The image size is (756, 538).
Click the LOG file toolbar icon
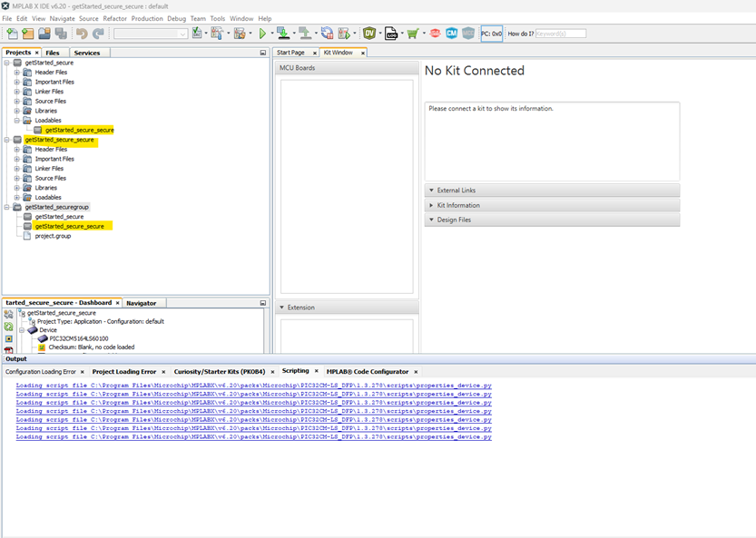pos(391,33)
